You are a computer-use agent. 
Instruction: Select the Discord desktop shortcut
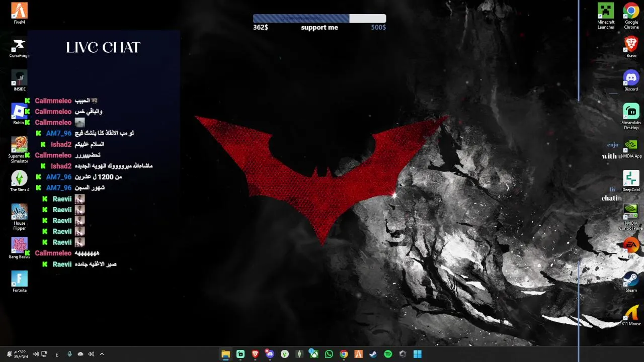(631, 80)
